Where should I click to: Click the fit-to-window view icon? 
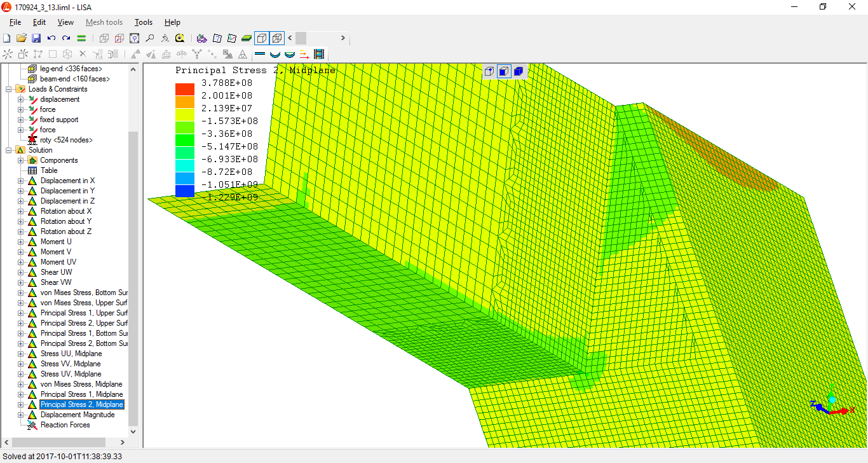[x=134, y=38]
